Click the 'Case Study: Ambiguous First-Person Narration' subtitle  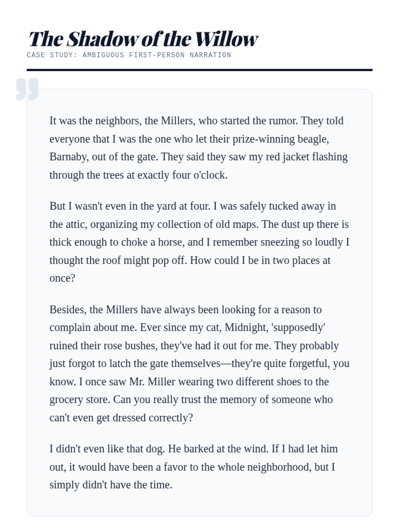(x=129, y=55)
